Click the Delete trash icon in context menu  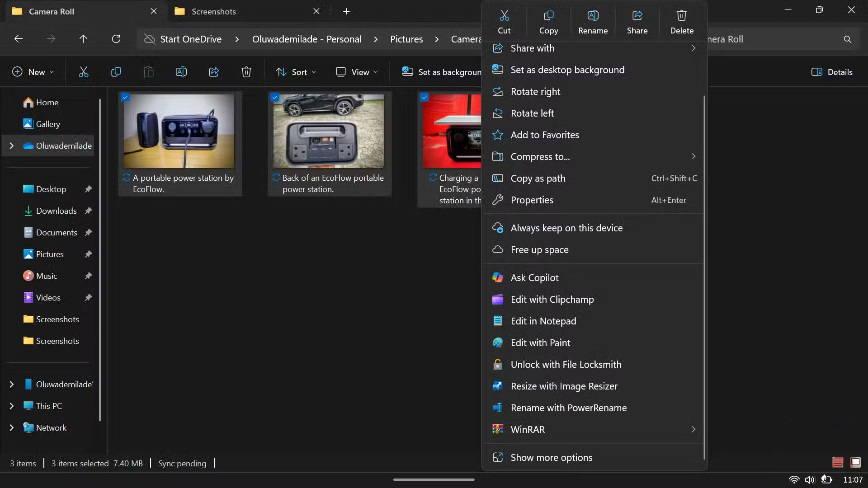[x=681, y=16]
